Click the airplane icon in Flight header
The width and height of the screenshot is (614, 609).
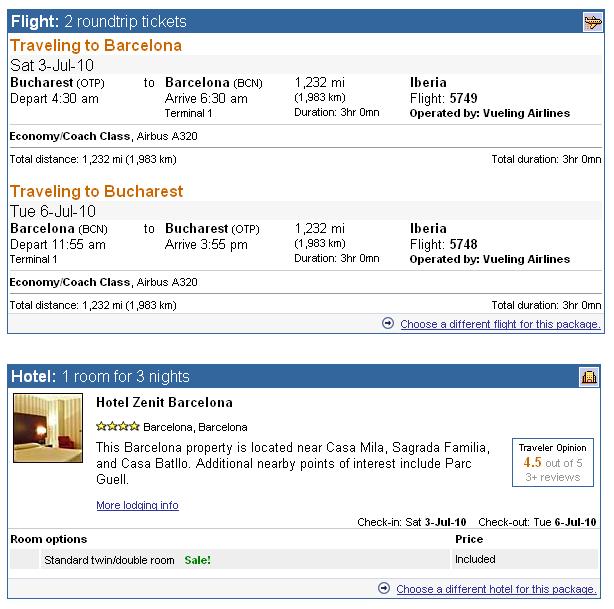[593, 22]
